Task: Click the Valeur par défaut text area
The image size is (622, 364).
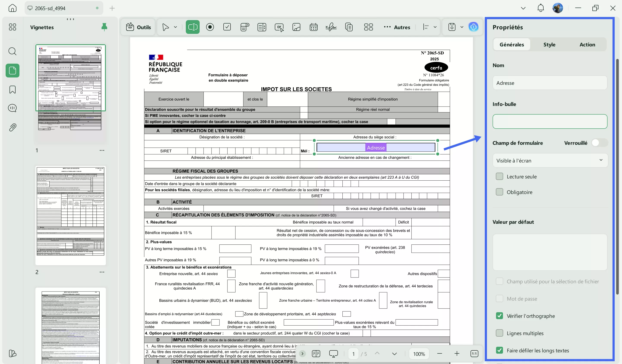Action: (x=550, y=252)
